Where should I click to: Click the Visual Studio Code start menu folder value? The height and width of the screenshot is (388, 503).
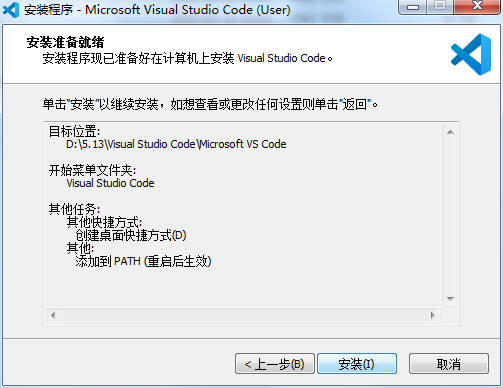pyautogui.click(x=110, y=183)
